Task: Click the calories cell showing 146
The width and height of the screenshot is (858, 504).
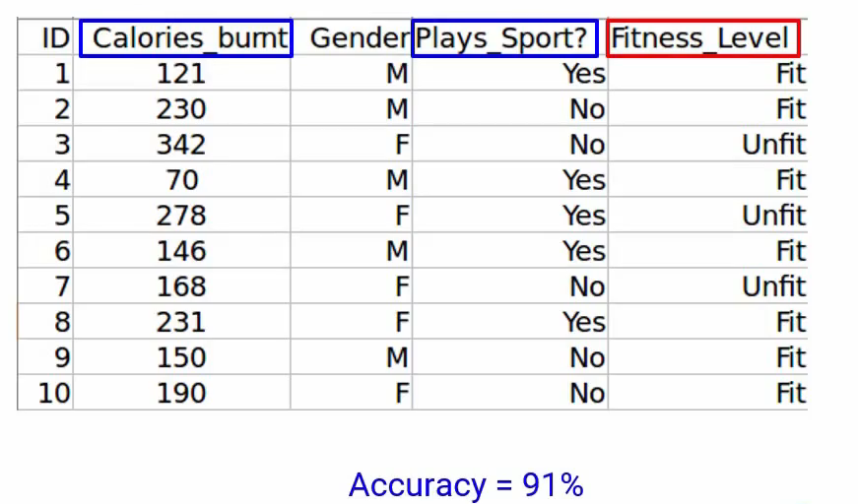Action: (x=181, y=251)
